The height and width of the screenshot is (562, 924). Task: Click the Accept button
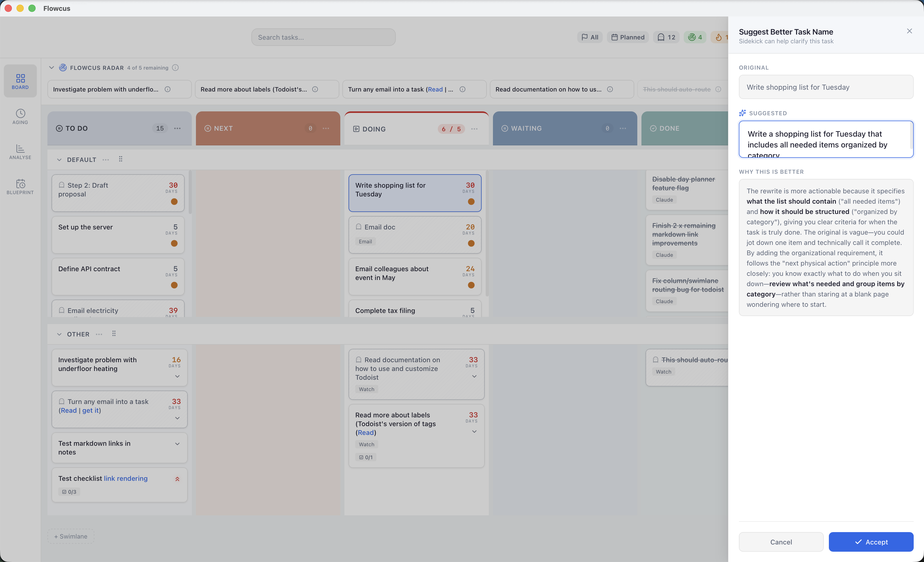coord(871,542)
